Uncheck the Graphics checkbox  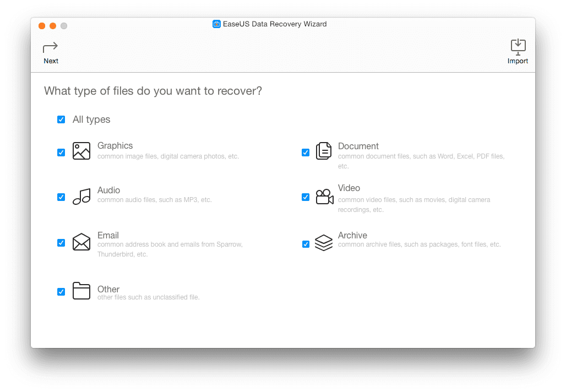61,153
